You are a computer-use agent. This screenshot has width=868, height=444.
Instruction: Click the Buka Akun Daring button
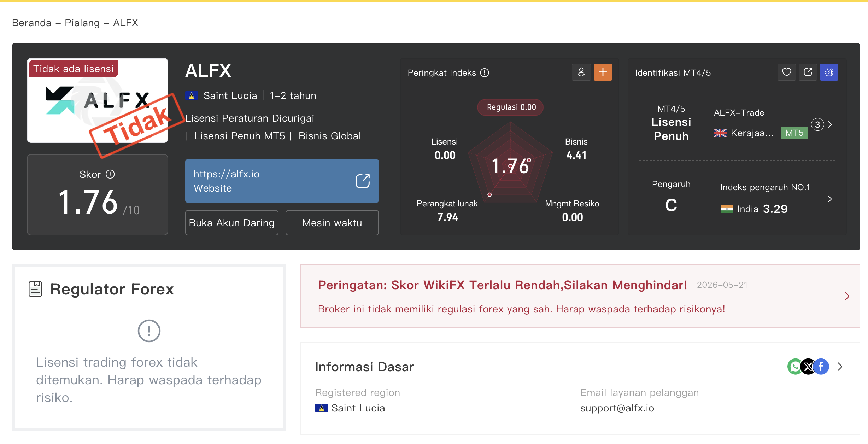pyautogui.click(x=232, y=223)
